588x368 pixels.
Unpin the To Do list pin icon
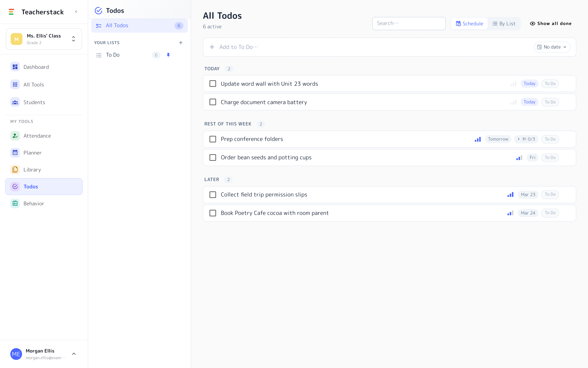coord(168,55)
